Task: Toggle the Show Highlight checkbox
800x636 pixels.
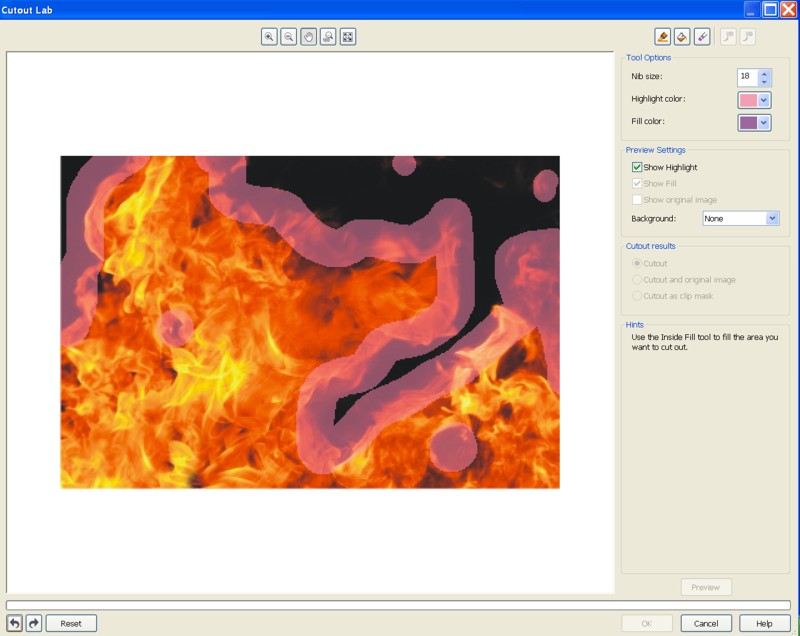Action: click(x=637, y=167)
